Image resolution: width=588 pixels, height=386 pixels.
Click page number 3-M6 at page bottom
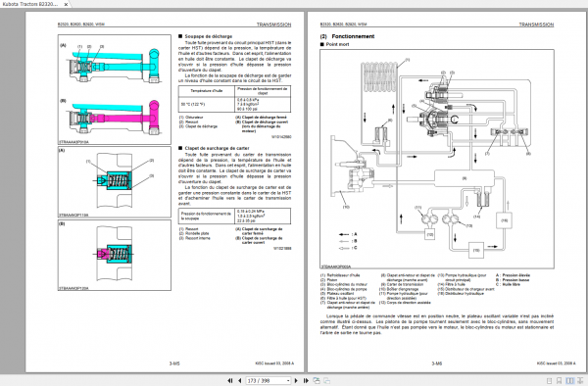[x=437, y=363]
